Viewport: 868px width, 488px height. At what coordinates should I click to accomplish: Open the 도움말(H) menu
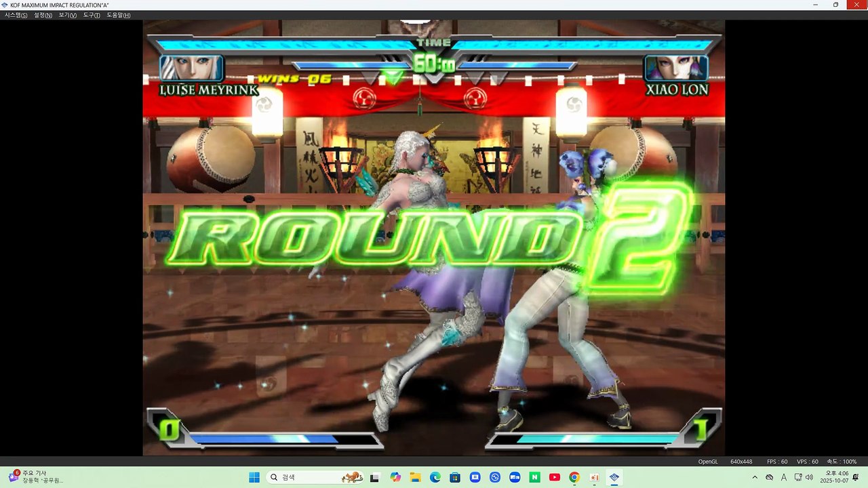coord(118,15)
